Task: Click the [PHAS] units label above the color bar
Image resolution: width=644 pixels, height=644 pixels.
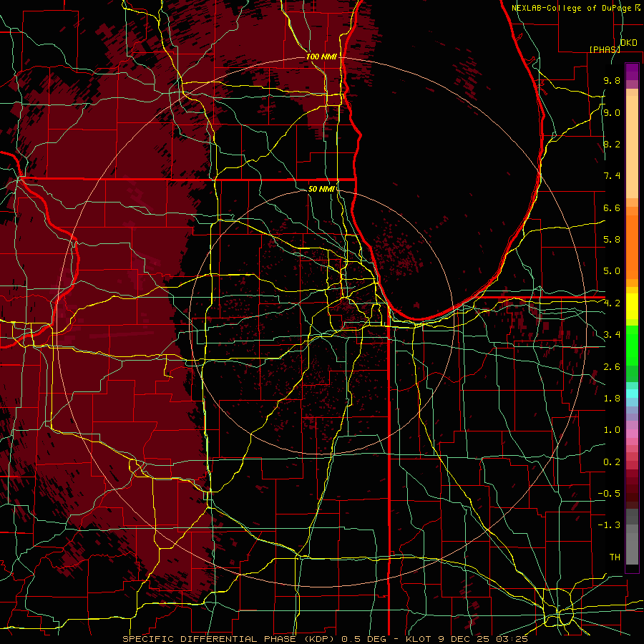Action: point(605,49)
